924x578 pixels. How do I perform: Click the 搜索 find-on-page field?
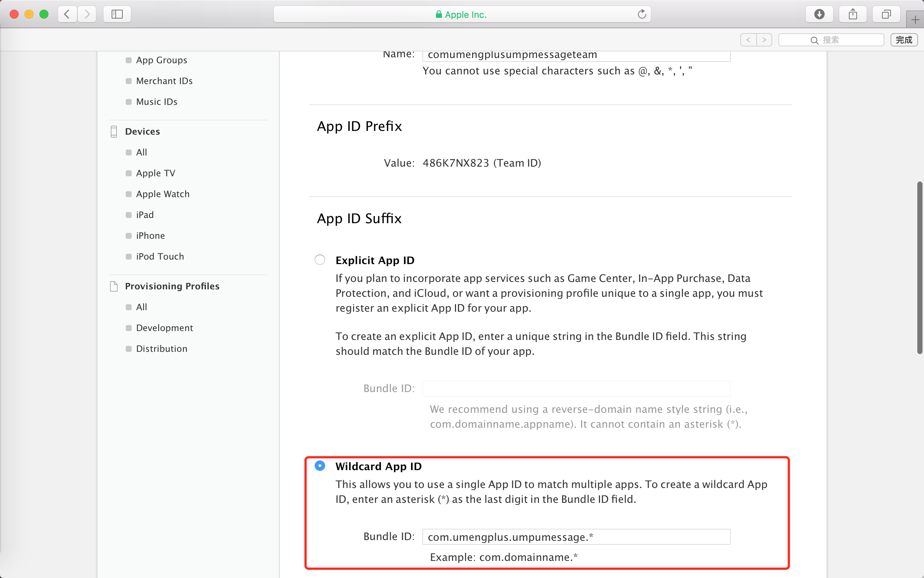831,40
